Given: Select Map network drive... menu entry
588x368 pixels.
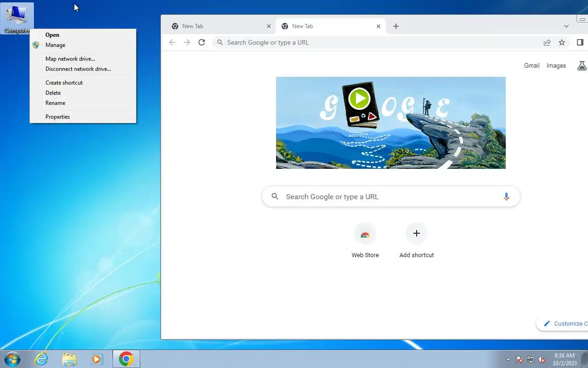Looking at the screenshot, I should 83,59.
